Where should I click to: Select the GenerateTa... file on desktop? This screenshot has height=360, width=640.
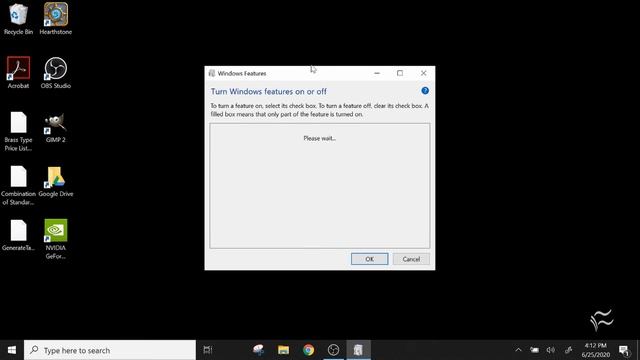[x=18, y=235]
